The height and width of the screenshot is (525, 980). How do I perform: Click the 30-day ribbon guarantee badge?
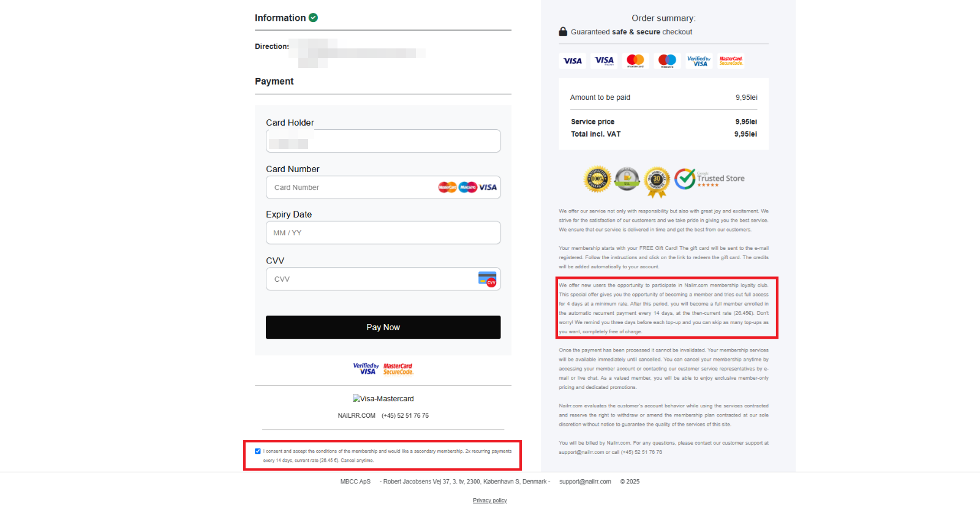[x=657, y=182]
